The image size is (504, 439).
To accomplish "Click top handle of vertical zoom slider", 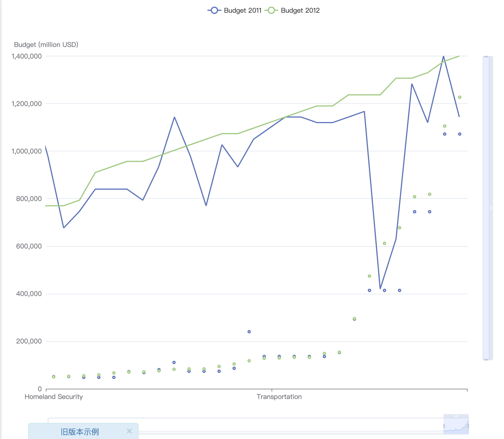I will pos(486,57).
